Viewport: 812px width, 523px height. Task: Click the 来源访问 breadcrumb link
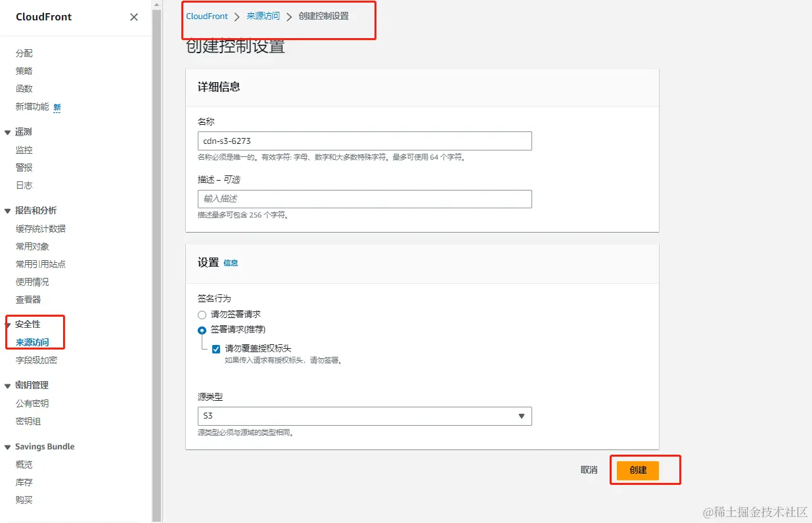click(x=263, y=16)
